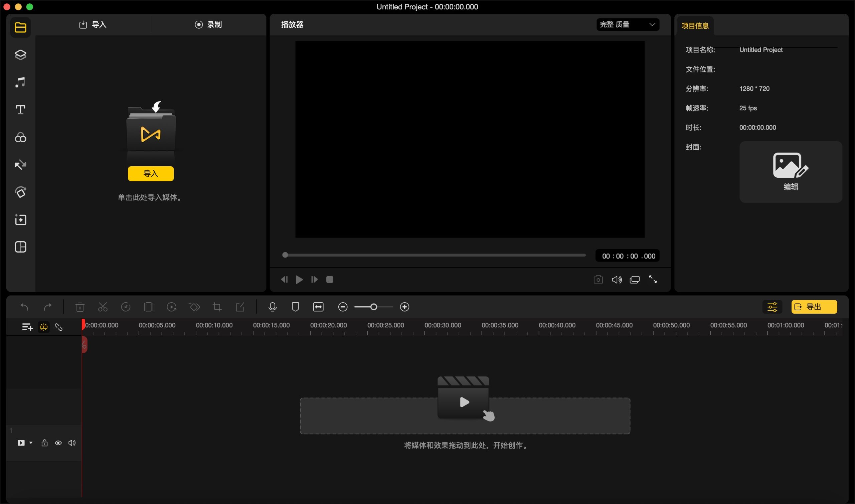Toggle lock on track 1

pyautogui.click(x=44, y=443)
